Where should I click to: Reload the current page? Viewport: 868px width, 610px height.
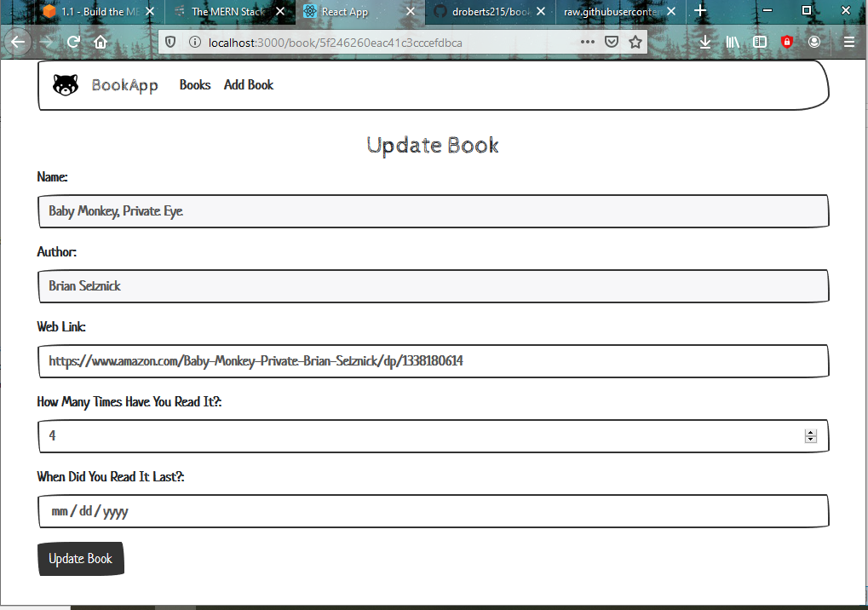pos(73,42)
